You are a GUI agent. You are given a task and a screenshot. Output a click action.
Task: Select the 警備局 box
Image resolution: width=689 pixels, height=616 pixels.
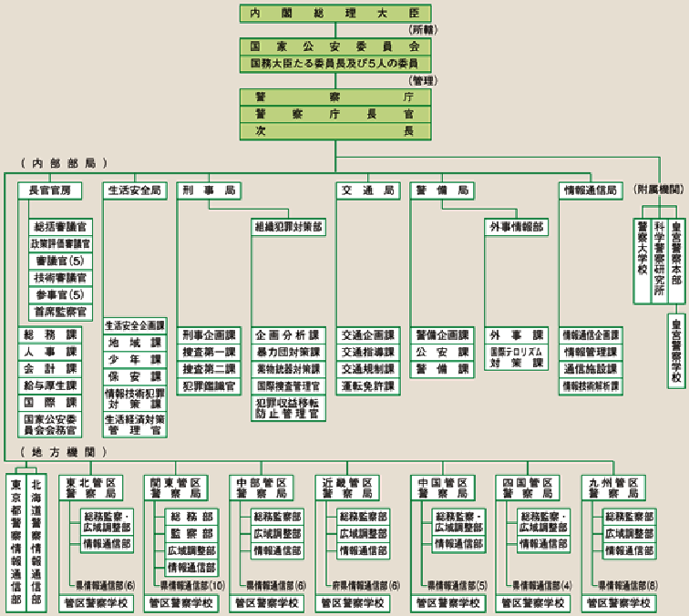(x=442, y=190)
